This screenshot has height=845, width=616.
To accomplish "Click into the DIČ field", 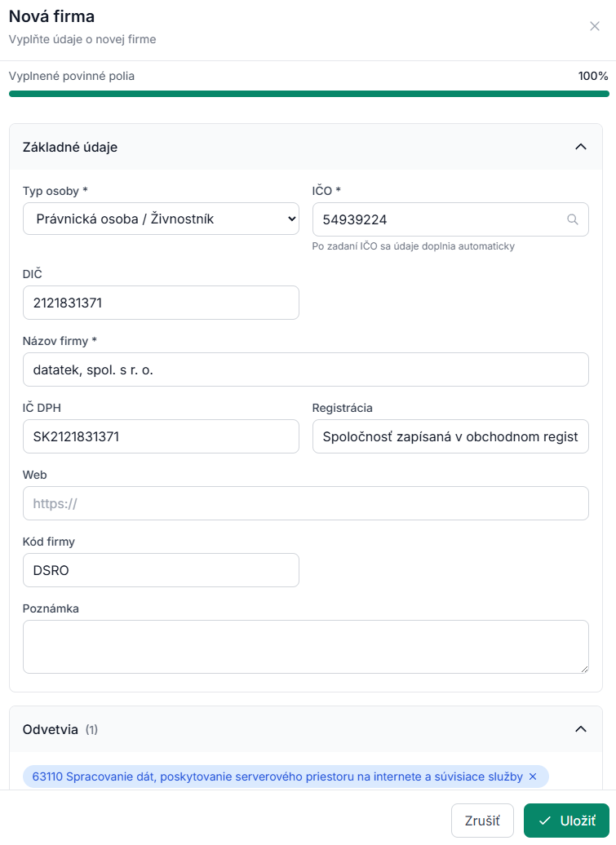I will (x=161, y=303).
